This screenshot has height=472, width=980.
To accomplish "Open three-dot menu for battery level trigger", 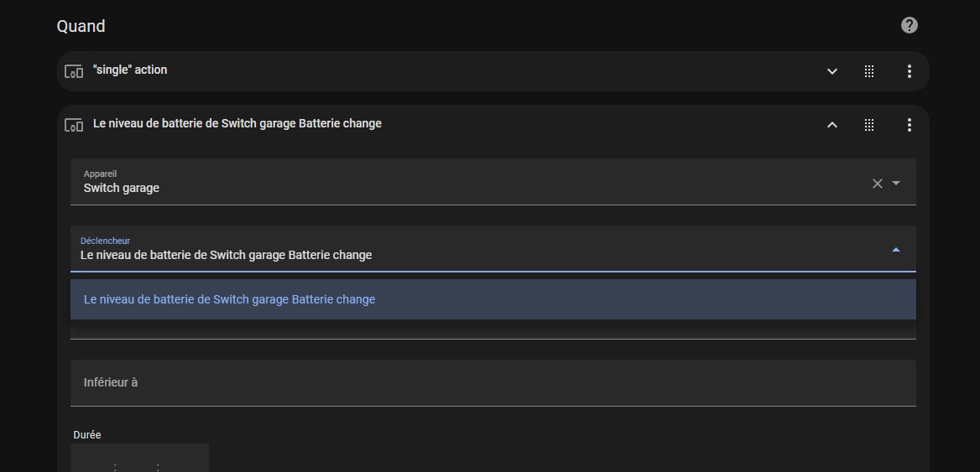I will tap(909, 125).
